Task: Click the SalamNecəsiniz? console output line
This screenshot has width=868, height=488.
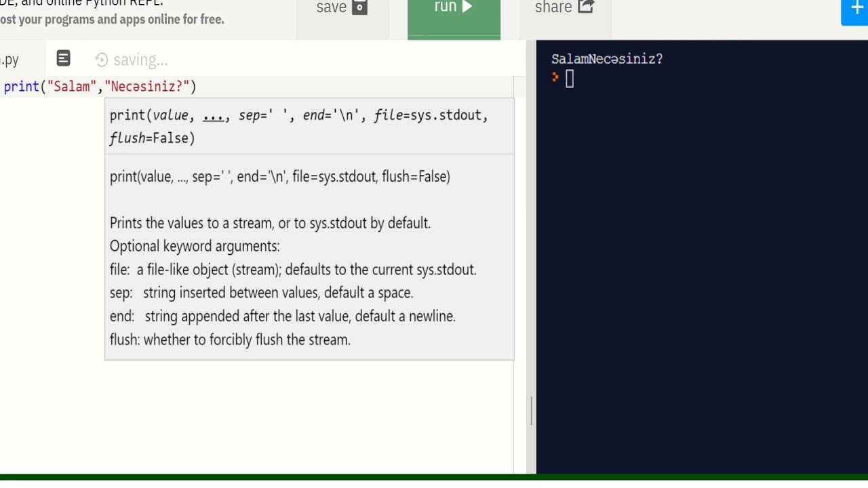Action: tap(607, 59)
